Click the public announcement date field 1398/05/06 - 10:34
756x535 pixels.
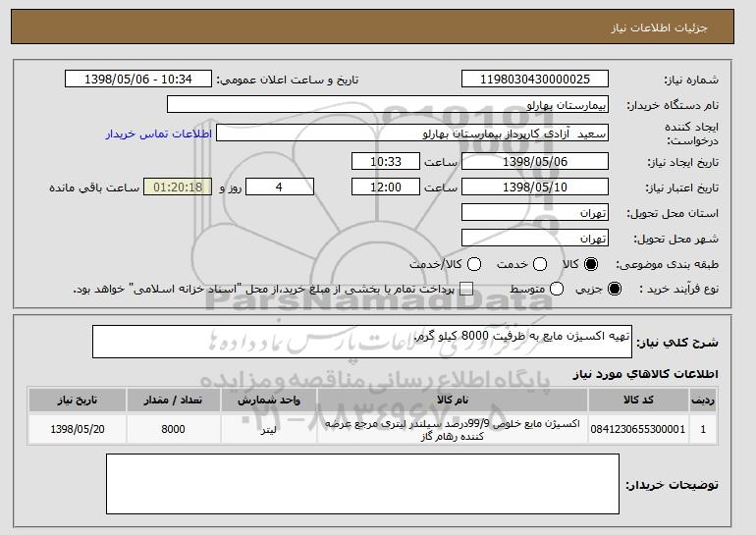click(x=138, y=80)
